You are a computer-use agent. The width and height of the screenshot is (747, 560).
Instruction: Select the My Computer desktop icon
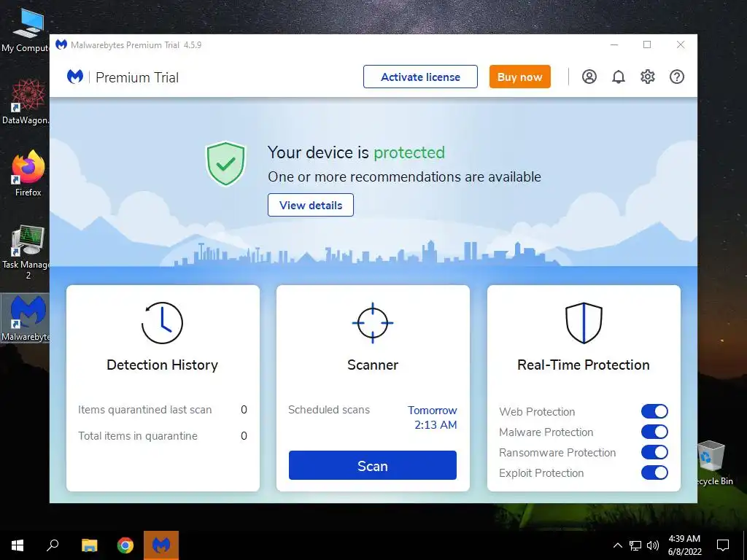click(x=25, y=30)
